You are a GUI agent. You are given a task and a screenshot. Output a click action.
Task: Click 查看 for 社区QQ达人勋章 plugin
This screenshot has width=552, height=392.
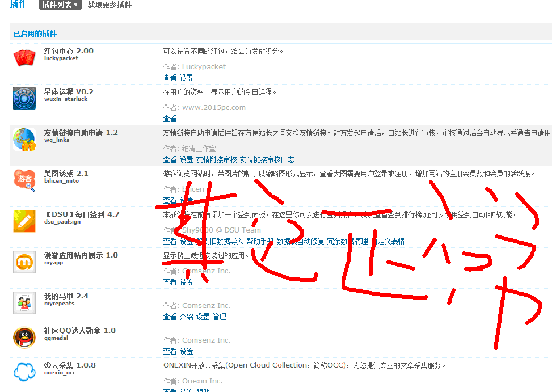coord(170,351)
